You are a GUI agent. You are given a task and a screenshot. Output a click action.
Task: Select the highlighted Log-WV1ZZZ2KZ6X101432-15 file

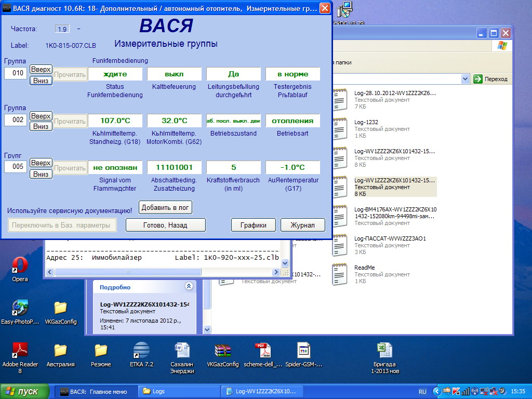(395, 187)
